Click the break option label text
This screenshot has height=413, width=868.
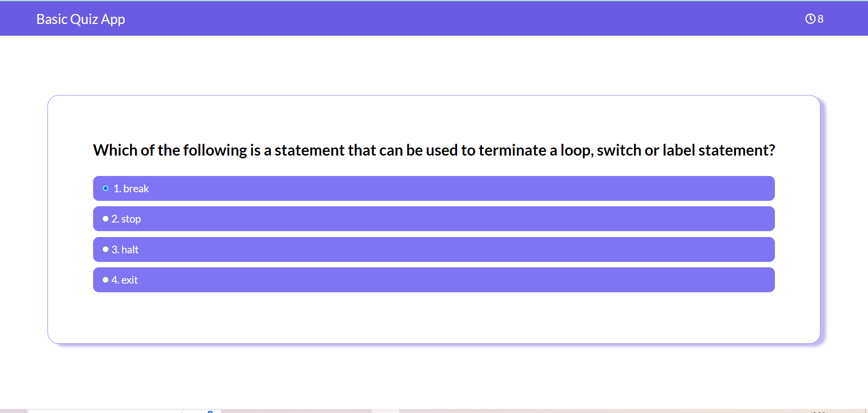click(131, 188)
